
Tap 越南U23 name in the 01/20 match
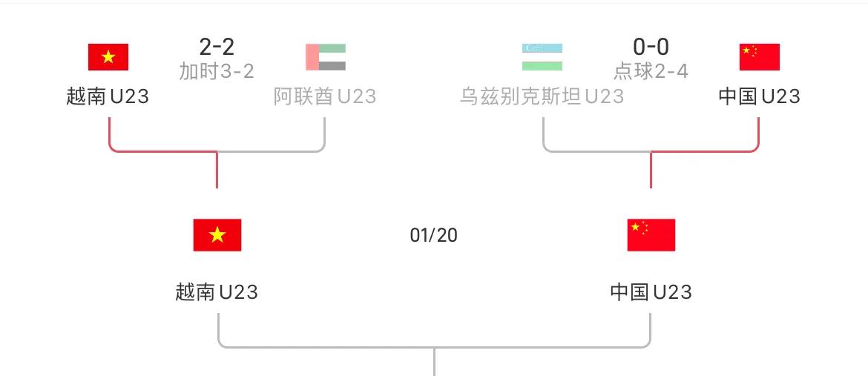click(217, 292)
